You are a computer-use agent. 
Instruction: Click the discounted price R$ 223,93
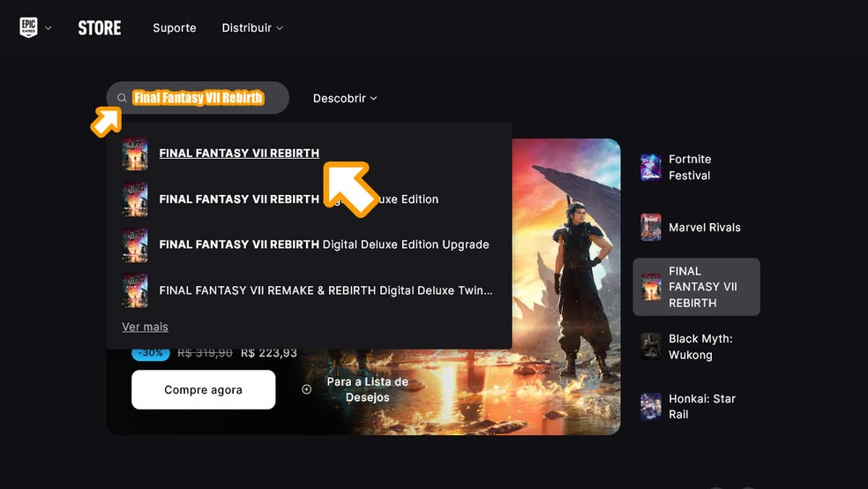click(x=269, y=353)
